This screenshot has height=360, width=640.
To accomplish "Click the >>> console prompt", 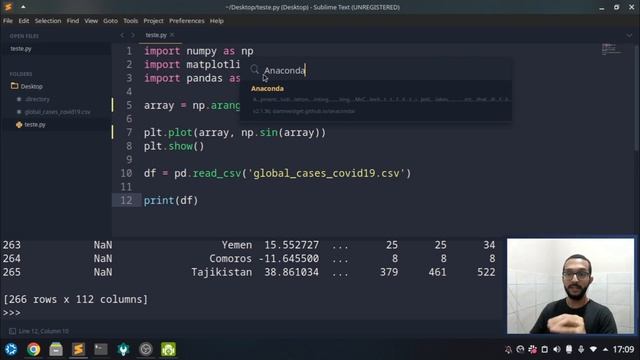I will [11, 313].
